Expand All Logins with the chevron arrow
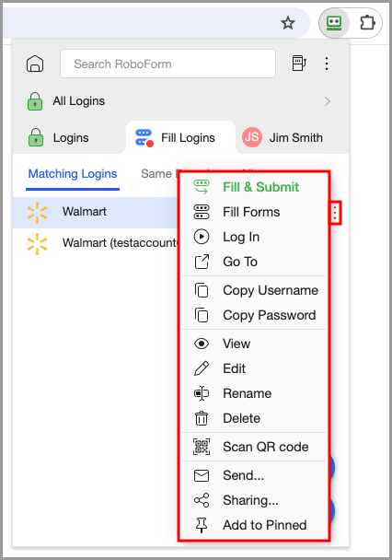The width and height of the screenshot is (392, 560). pos(328,101)
